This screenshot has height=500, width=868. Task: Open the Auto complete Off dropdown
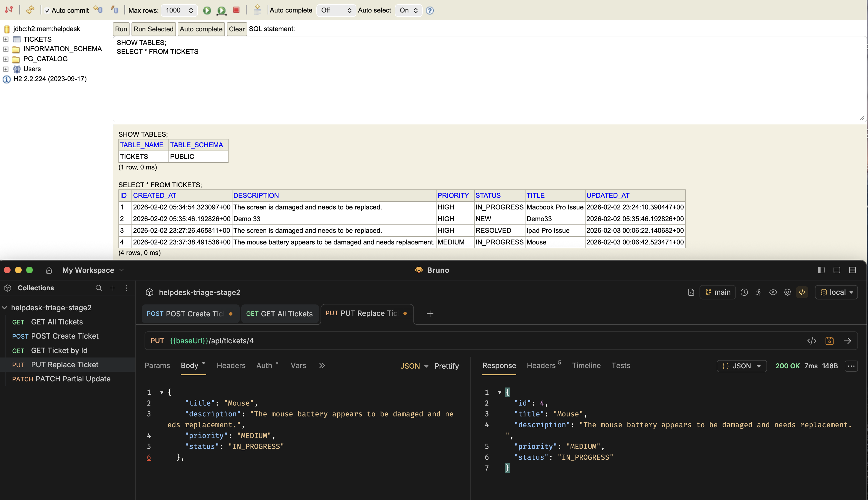[336, 10]
